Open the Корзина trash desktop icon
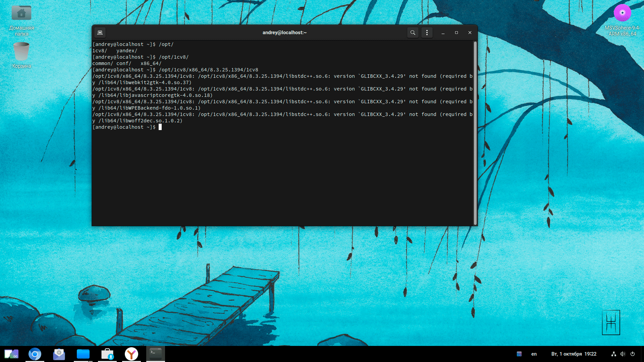 tap(21, 55)
